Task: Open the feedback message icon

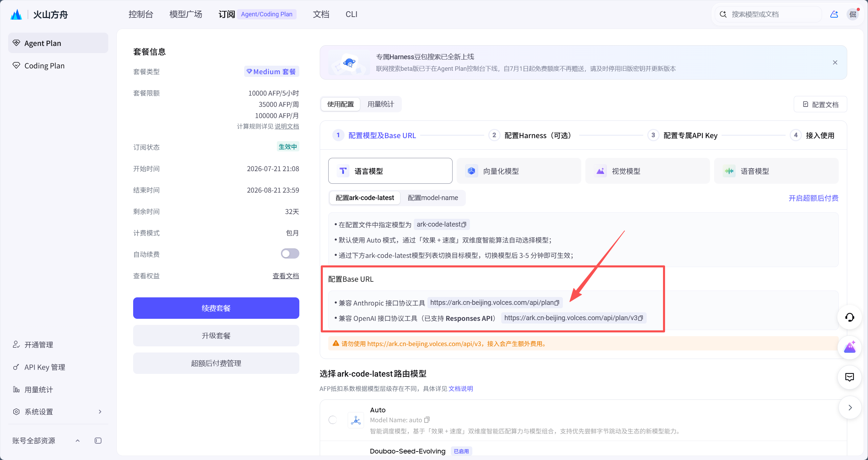Action: [x=850, y=377]
